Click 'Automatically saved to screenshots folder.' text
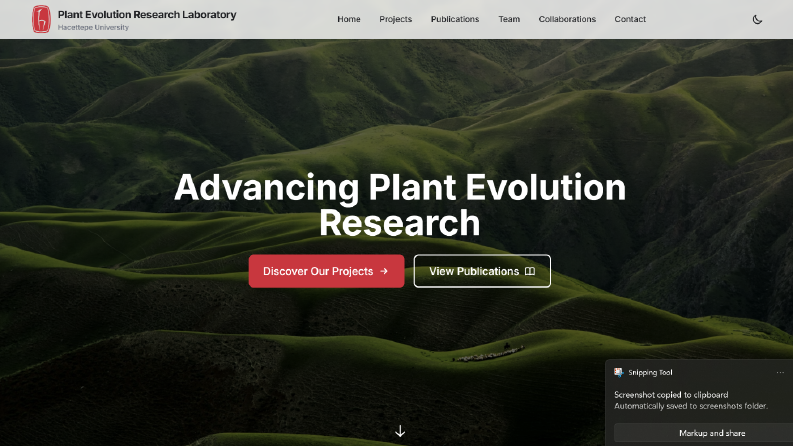793x446 pixels. click(691, 406)
